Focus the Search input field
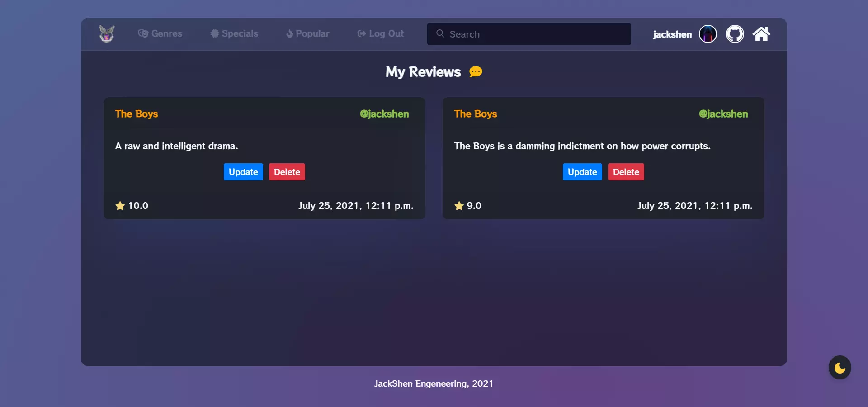The image size is (868, 407). [529, 34]
